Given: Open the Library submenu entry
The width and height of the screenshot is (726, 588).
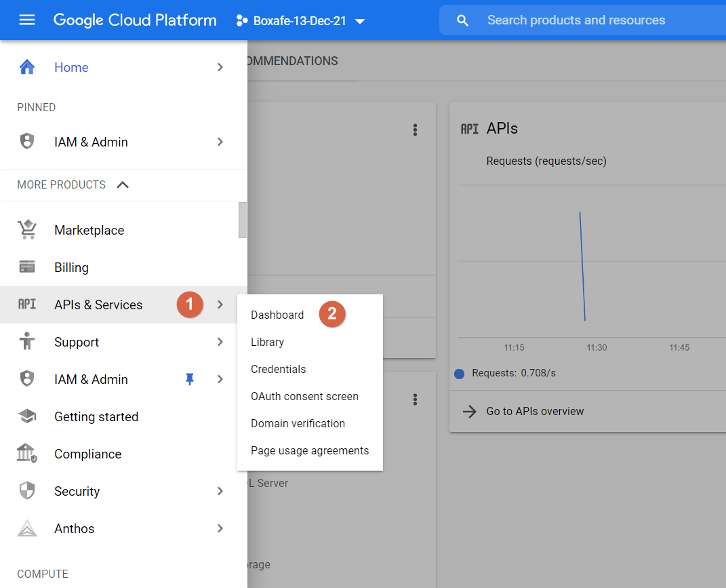Looking at the screenshot, I should point(267,342).
